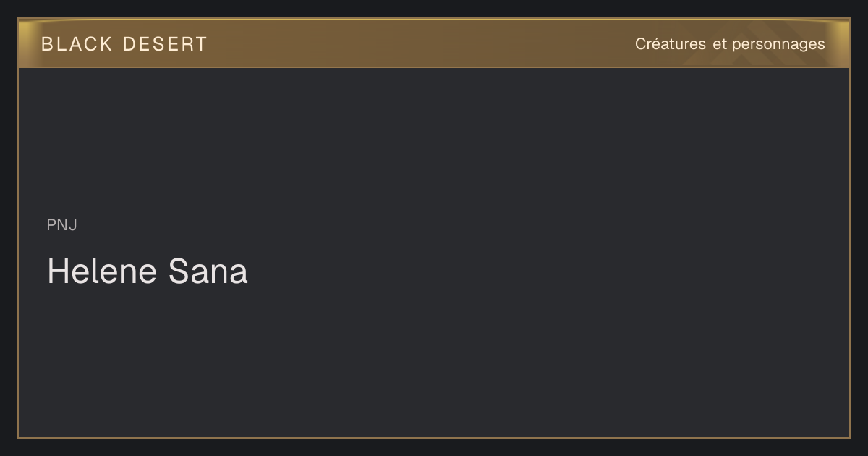Image resolution: width=868 pixels, height=456 pixels.
Task: Click the word personnages in the header
Action: (778, 45)
